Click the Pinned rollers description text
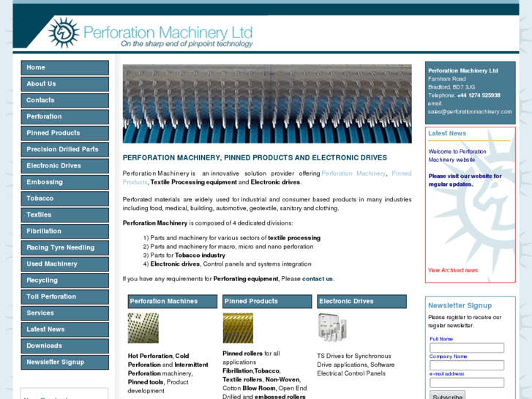Screen dimensions: 532x399 pyautogui.click(x=265, y=375)
